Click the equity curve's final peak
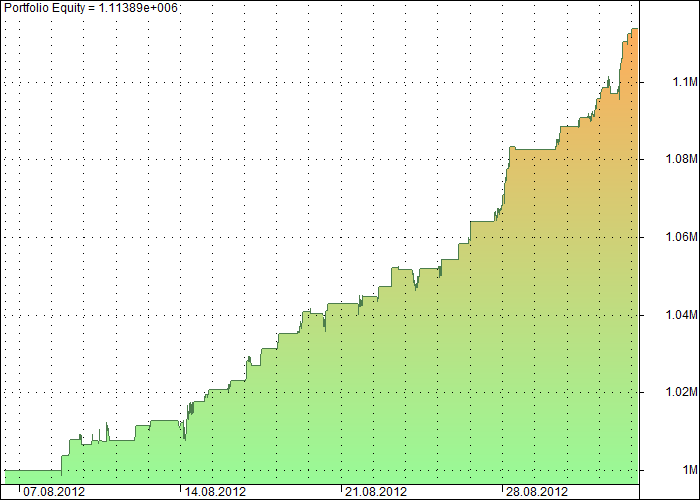Viewport: 700px width, 500px height. (634, 29)
